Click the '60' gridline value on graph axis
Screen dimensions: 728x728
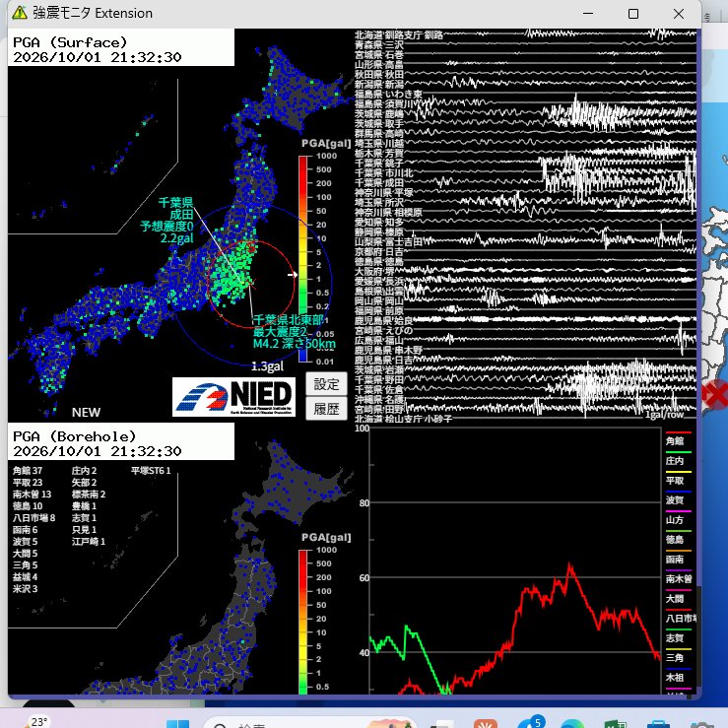coord(364,578)
